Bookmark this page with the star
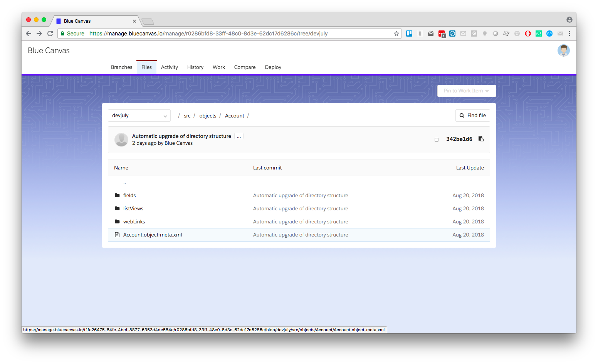 pyautogui.click(x=396, y=34)
